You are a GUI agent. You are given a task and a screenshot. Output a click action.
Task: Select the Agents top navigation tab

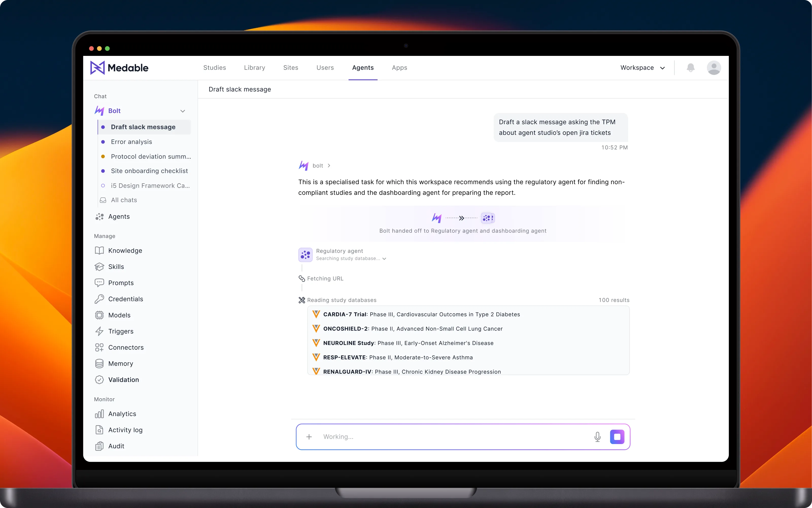click(363, 68)
